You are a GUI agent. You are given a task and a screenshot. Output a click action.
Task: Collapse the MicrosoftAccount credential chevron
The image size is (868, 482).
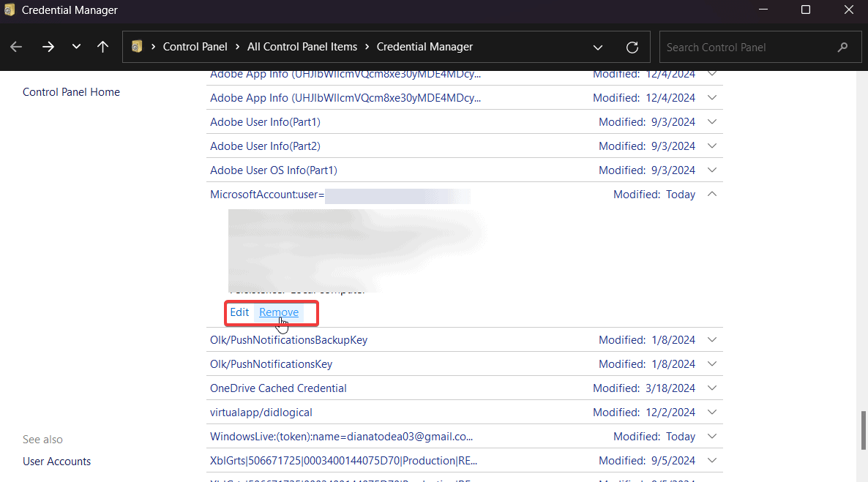[712, 195]
